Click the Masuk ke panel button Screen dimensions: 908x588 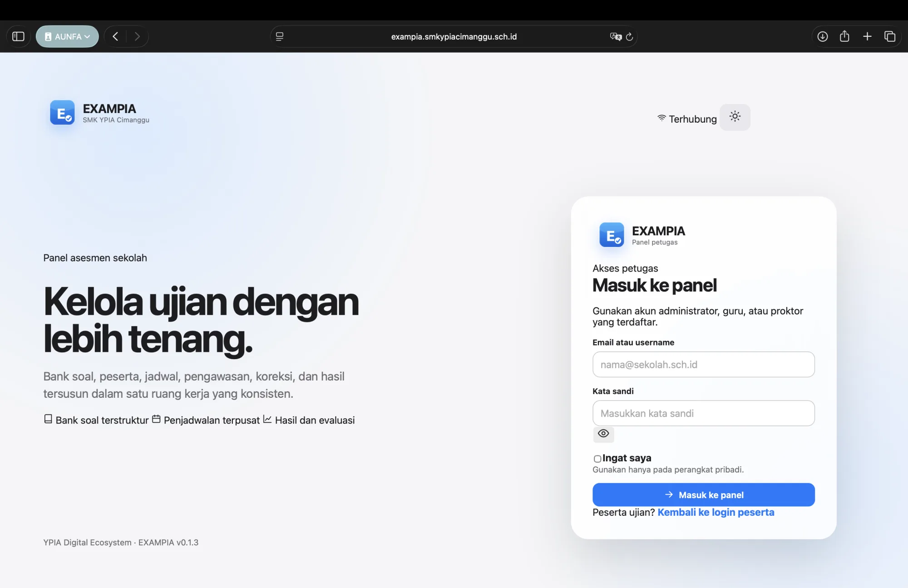703,494
